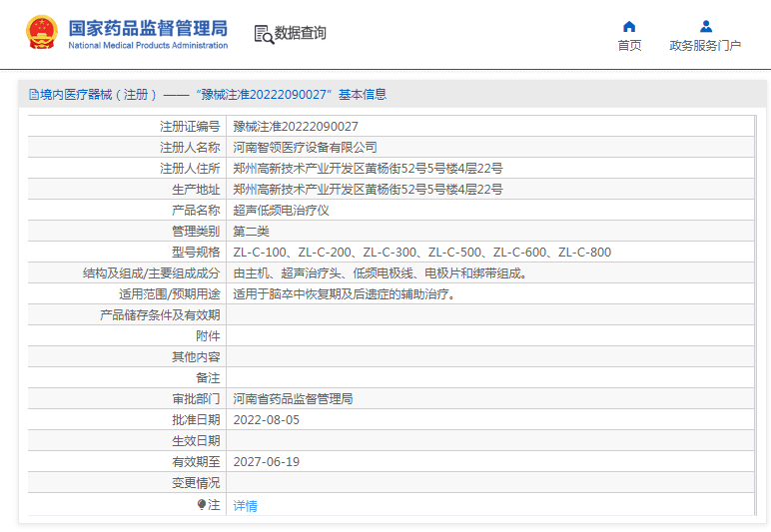The image size is (771, 532).
Task: Click 适用范围/预期用途 label
Action: 170,294
